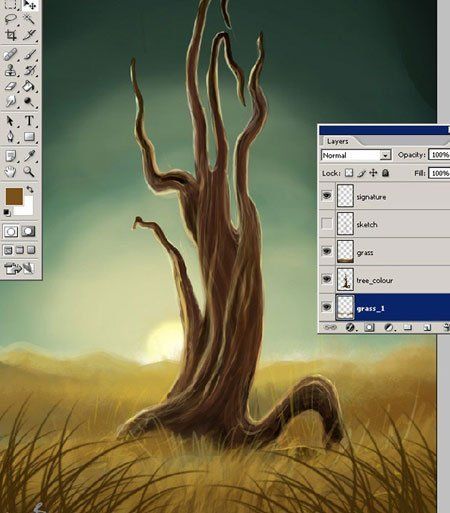Select the Magic Wand tool
Screen dimensions: 450x513
point(30,19)
